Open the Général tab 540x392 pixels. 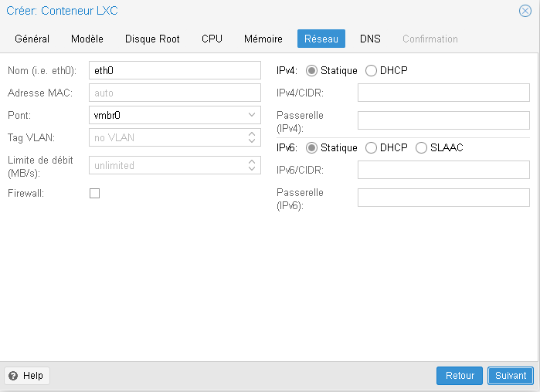(32, 39)
